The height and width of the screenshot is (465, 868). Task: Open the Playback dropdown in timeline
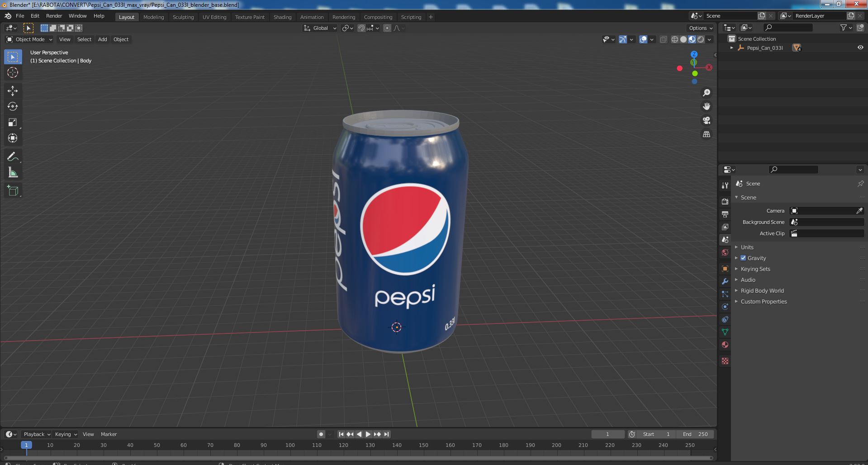click(37, 434)
